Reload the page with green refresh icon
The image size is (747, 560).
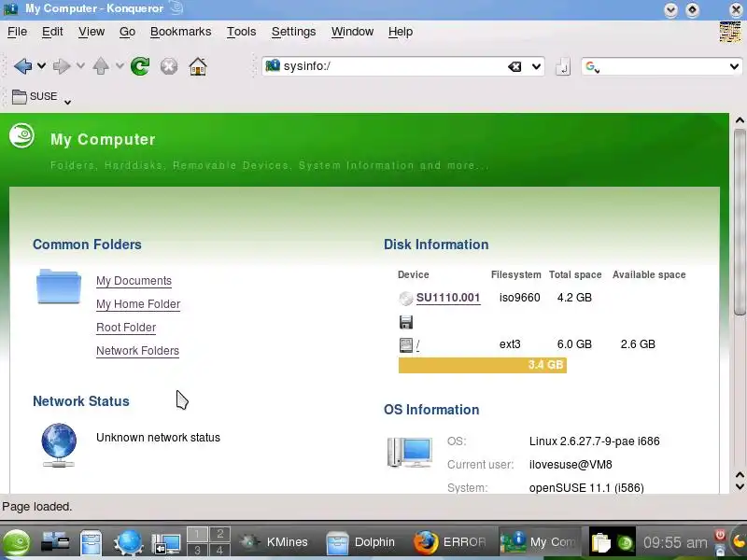(x=140, y=66)
